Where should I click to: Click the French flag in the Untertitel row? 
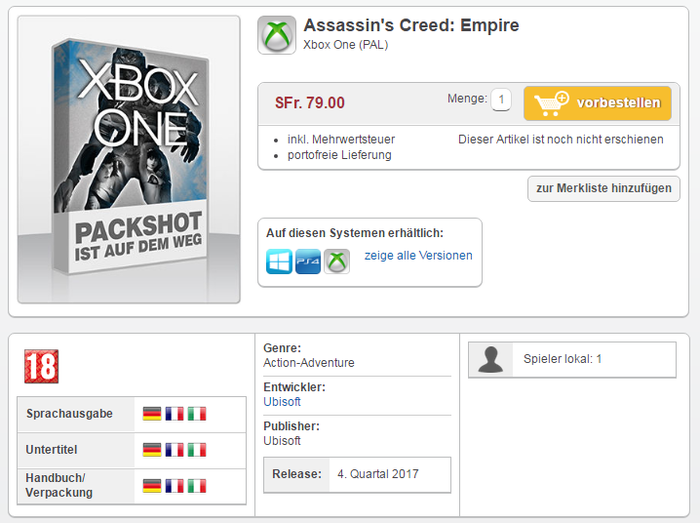click(x=175, y=450)
